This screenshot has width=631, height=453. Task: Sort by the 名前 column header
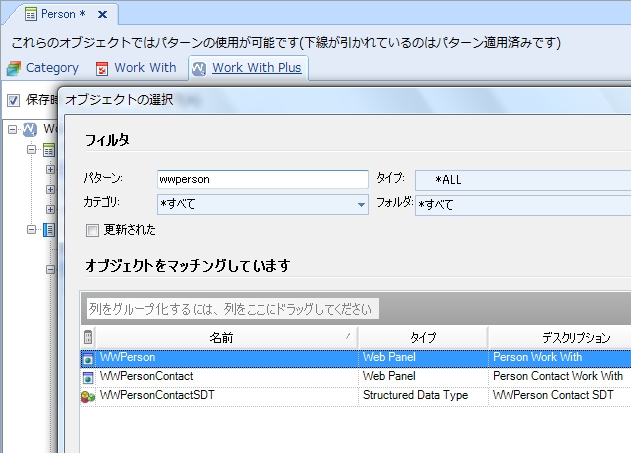(x=221, y=338)
